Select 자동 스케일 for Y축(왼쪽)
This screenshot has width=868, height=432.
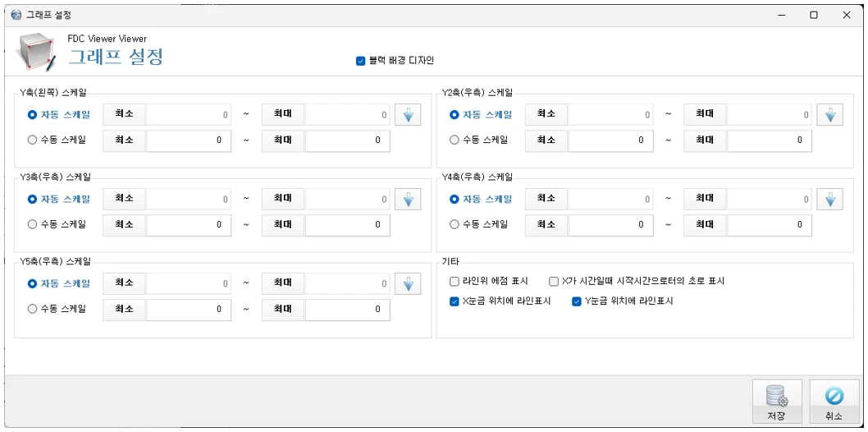tap(32, 115)
